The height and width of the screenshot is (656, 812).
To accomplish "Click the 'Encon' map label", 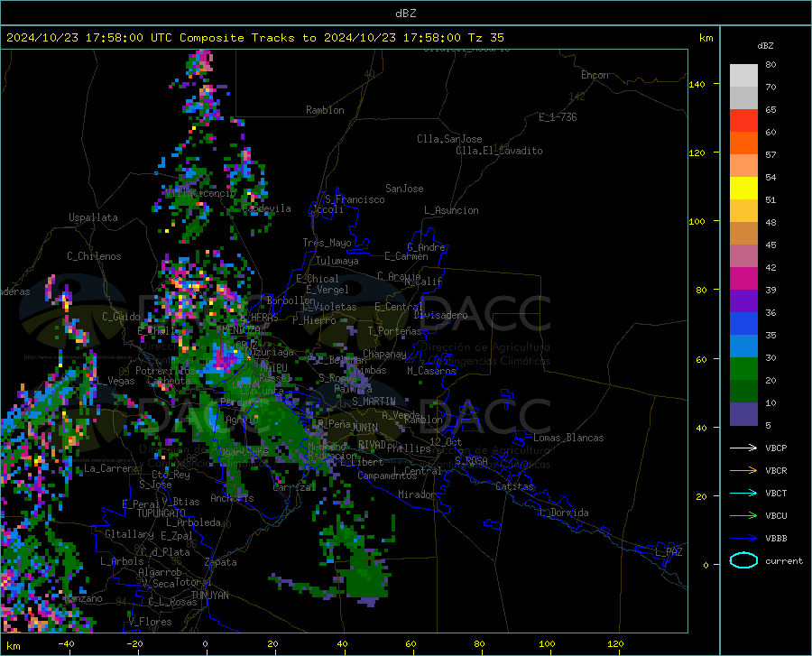I will 595,75.
